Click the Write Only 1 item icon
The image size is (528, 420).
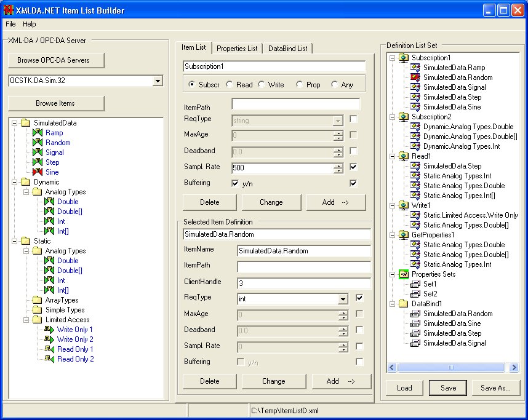pyautogui.click(x=49, y=330)
